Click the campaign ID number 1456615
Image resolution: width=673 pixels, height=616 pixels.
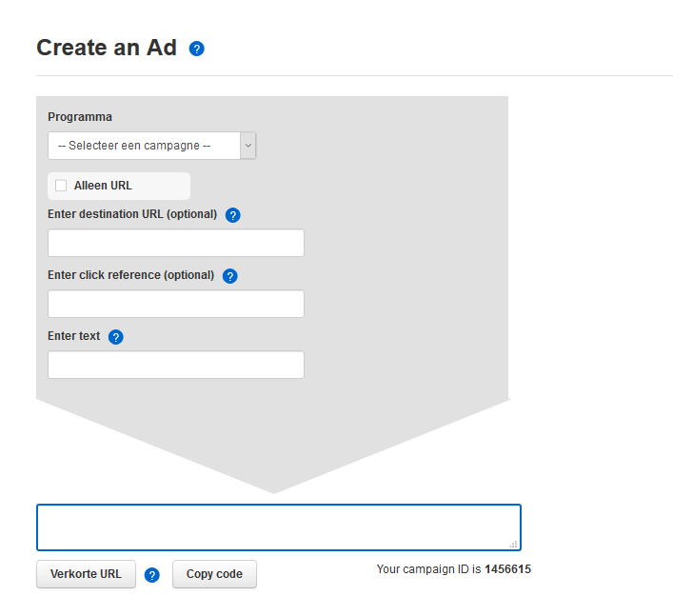tap(507, 569)
